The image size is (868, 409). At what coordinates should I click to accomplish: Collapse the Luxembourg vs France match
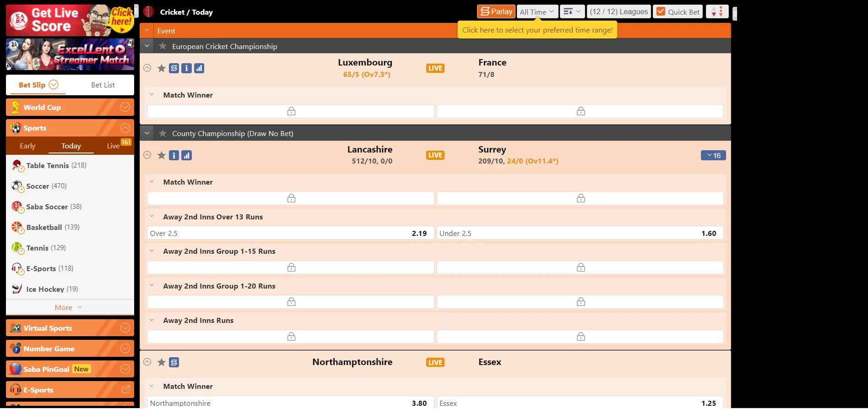[147, 68]
